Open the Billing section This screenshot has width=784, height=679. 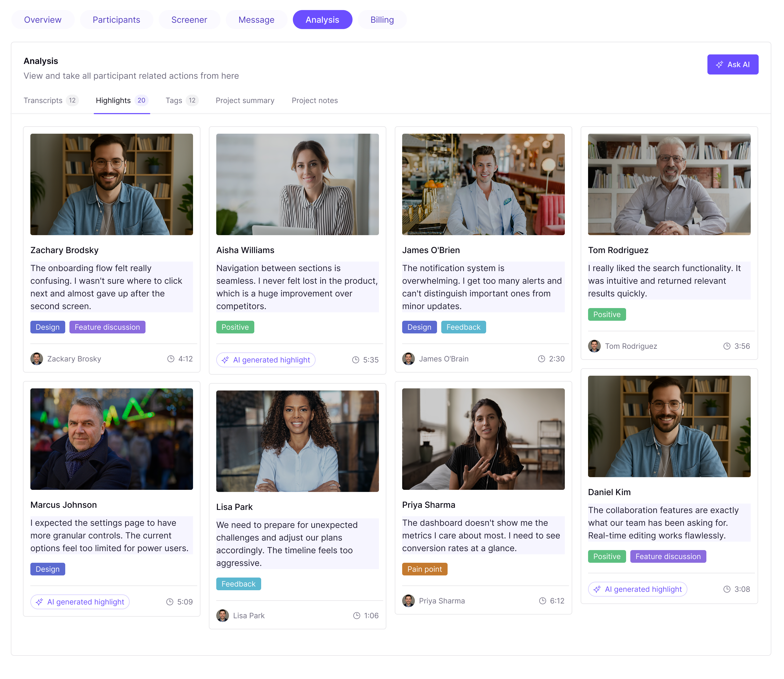pyautogui.click(x=382, y=20)
